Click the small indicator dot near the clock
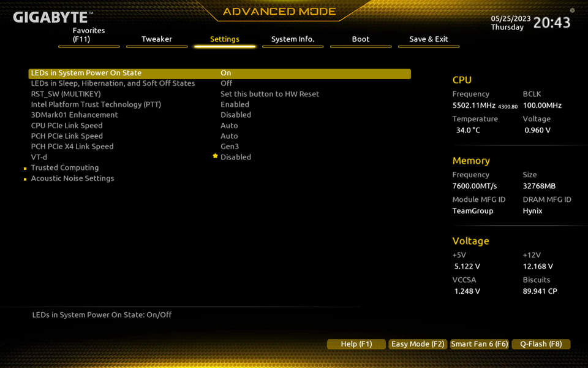This screenshot has height=368, width=588. [572, 10]
